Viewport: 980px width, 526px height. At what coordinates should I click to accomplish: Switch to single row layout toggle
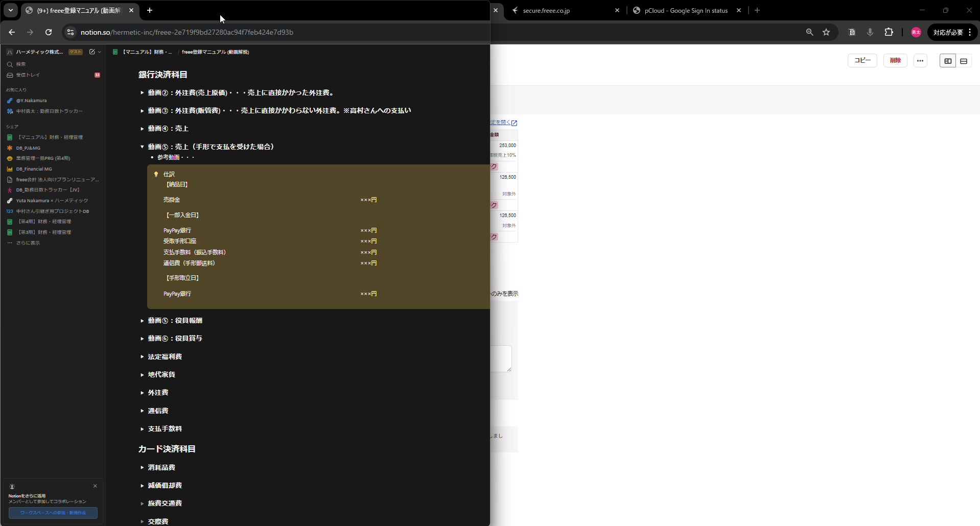[964, 61]
